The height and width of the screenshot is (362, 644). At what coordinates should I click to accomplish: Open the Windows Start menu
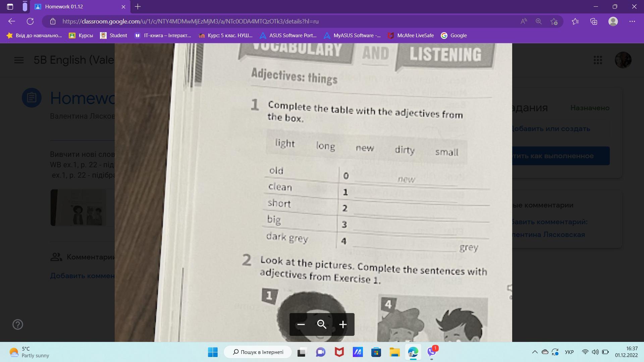(x=213, y=352)
